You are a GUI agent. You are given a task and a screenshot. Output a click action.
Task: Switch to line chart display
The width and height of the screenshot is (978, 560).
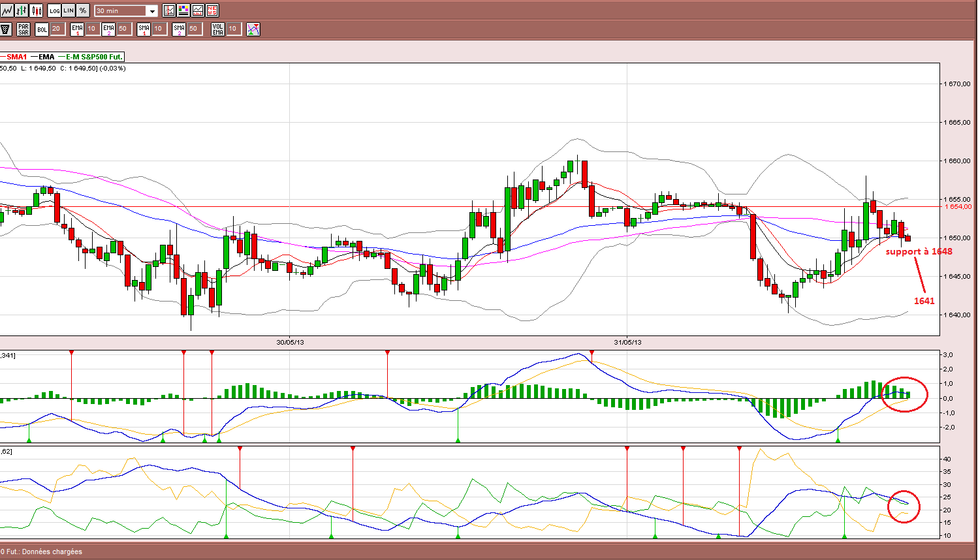point(7,10)
